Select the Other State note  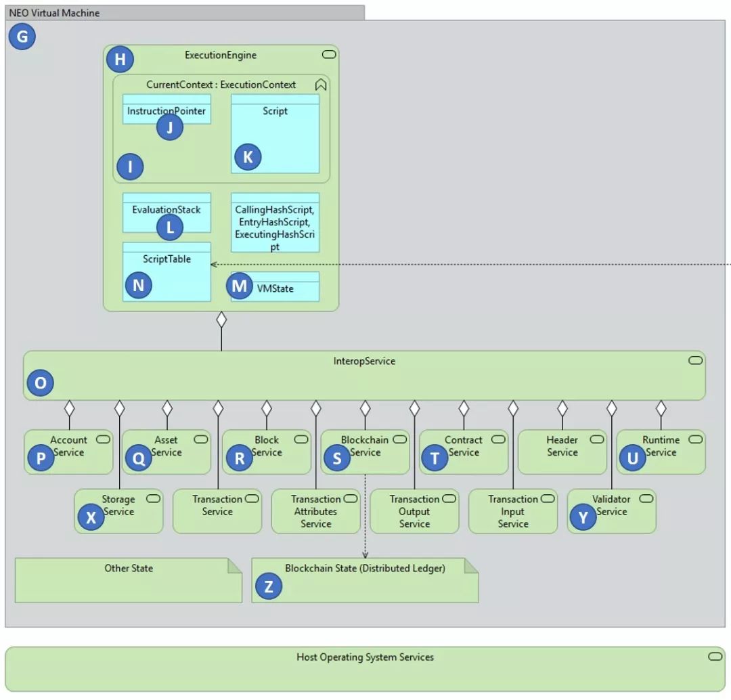coord(128,580)
